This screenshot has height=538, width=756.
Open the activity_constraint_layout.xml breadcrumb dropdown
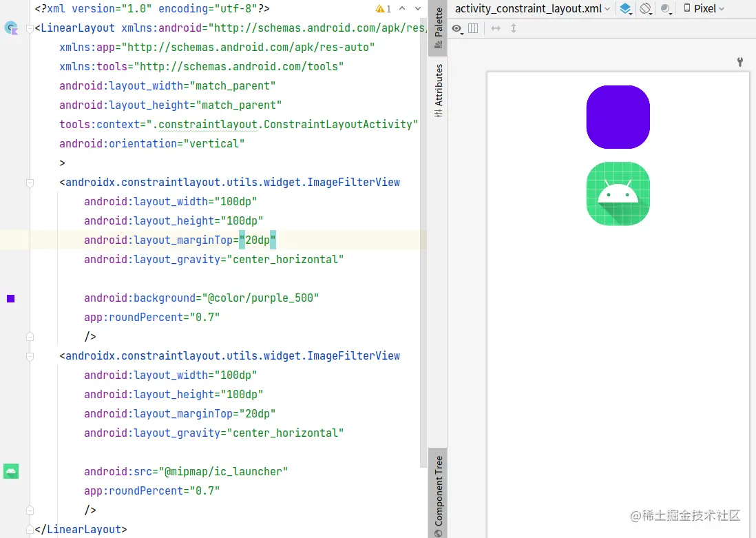532,8
